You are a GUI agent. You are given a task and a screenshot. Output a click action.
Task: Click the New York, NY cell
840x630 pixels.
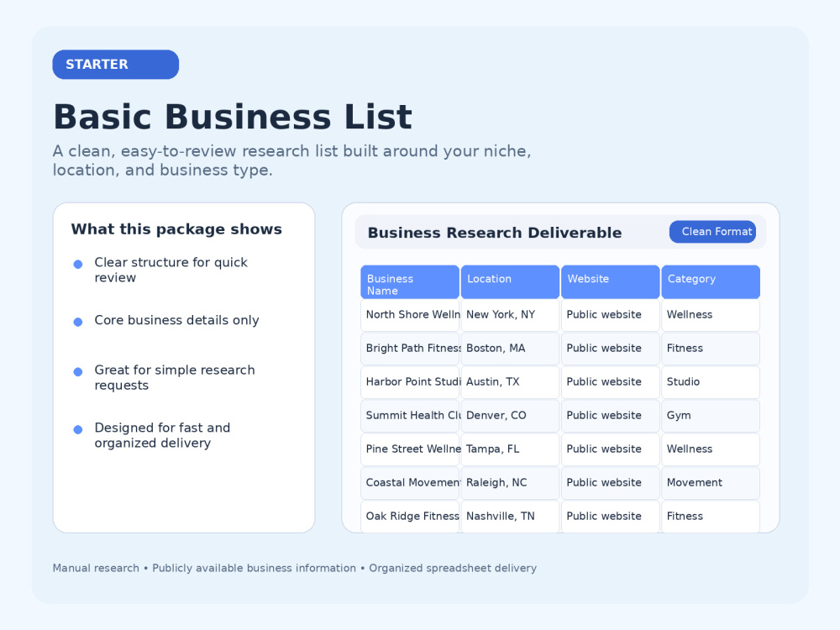click(x=510, y=315)
